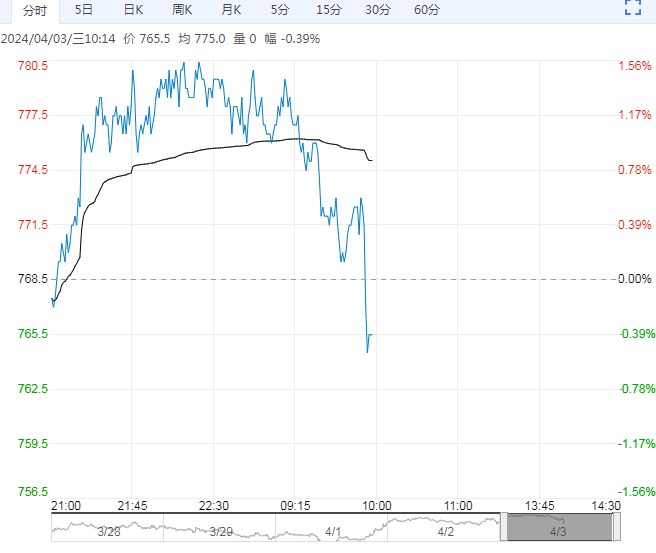
Task: Click the 1.56% percentage axis label
Action: click(x=635, y=66)
